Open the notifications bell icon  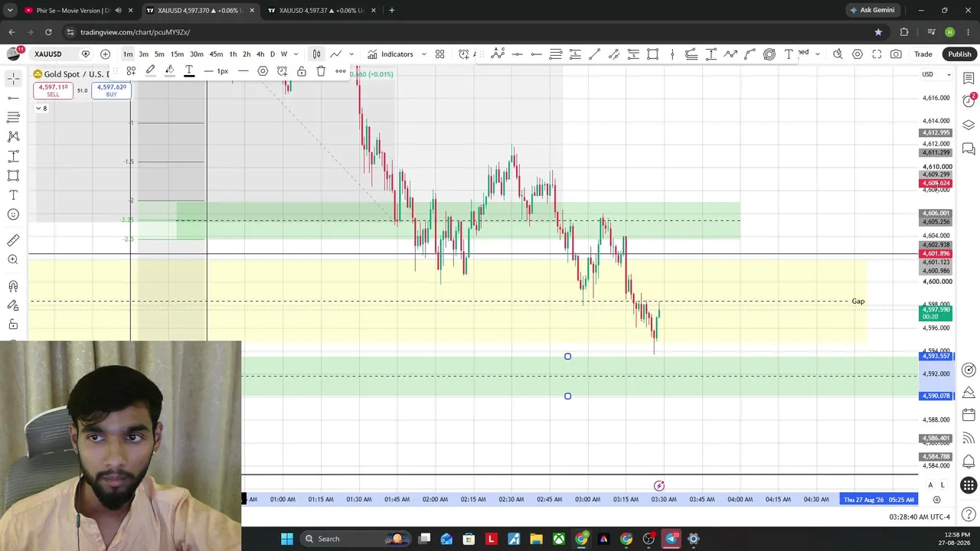969,461
